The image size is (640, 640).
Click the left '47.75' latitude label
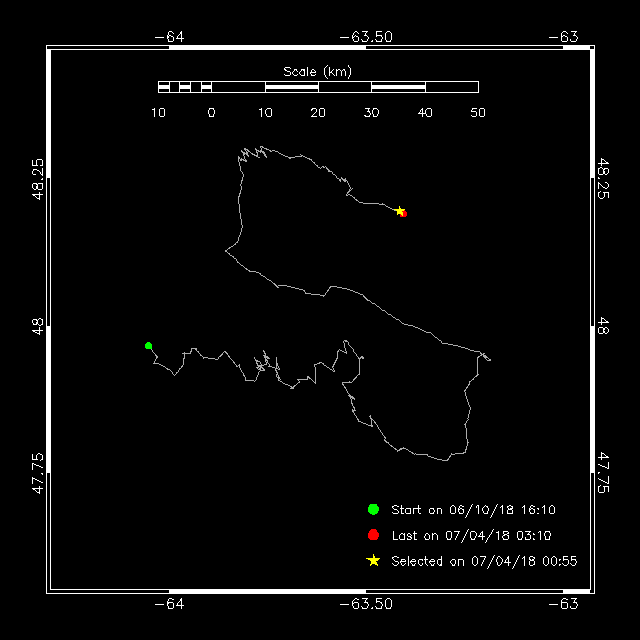(x=37, y=473)
